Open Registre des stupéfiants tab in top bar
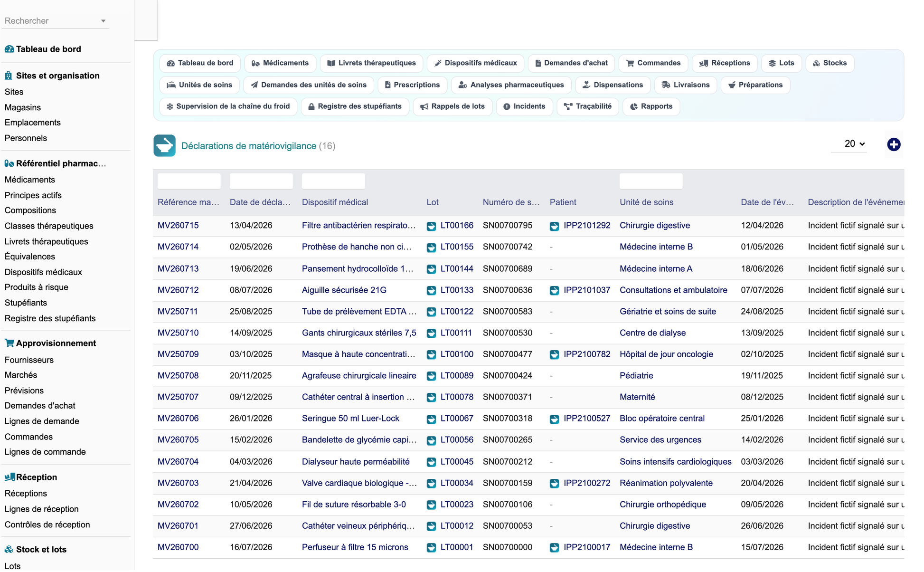The image size is (924, 572). [x=355, y=106]
